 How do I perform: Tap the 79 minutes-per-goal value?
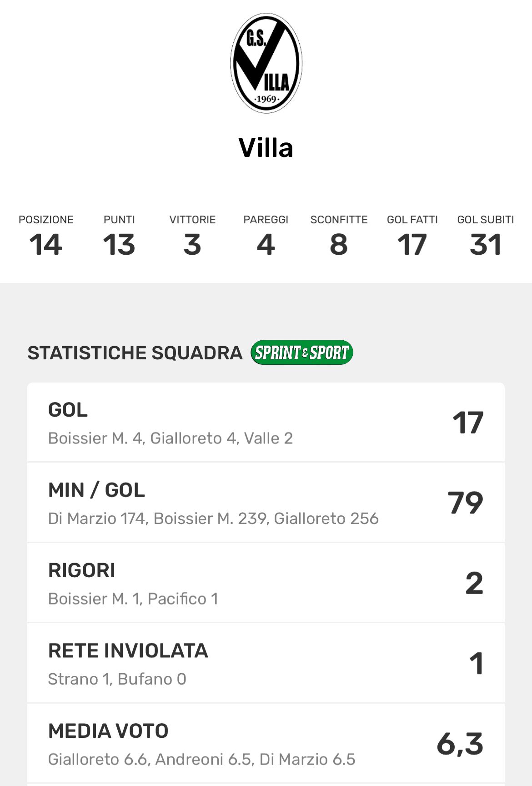(465, 503)
